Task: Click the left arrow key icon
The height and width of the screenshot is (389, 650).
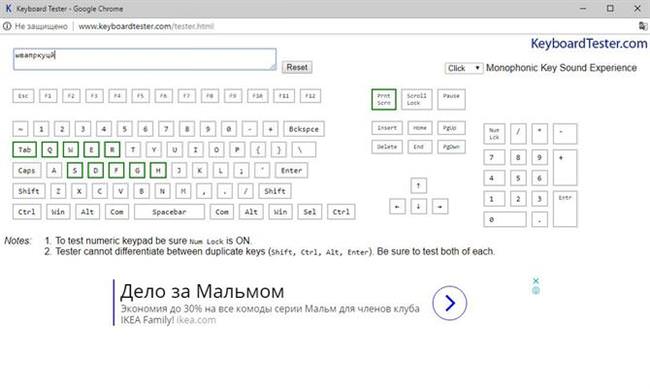Action: [x=397, y=206]
